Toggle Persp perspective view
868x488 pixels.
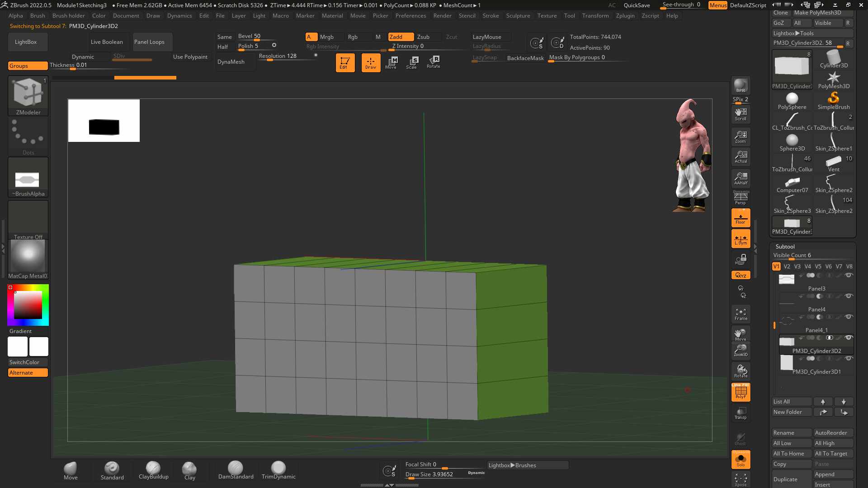point(741,197)
